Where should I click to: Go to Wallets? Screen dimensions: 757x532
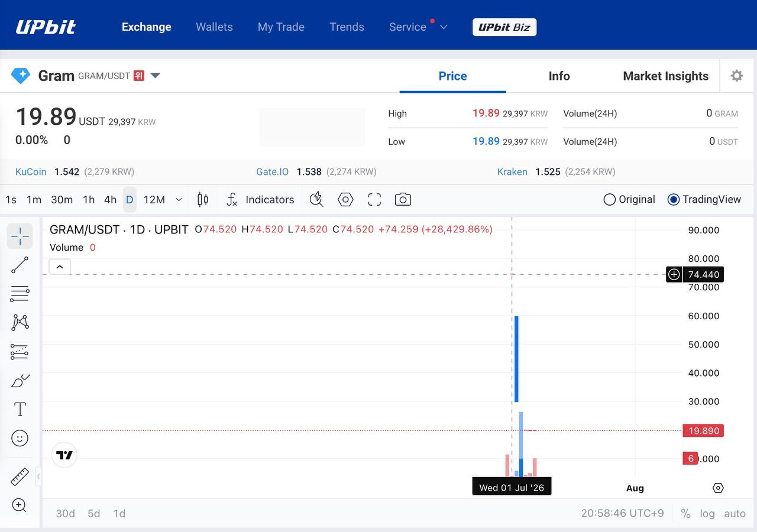[214, 27]
